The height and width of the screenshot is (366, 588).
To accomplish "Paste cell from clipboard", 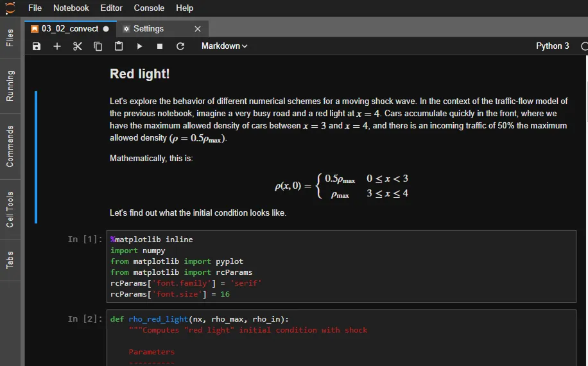I will coord(119,46).
